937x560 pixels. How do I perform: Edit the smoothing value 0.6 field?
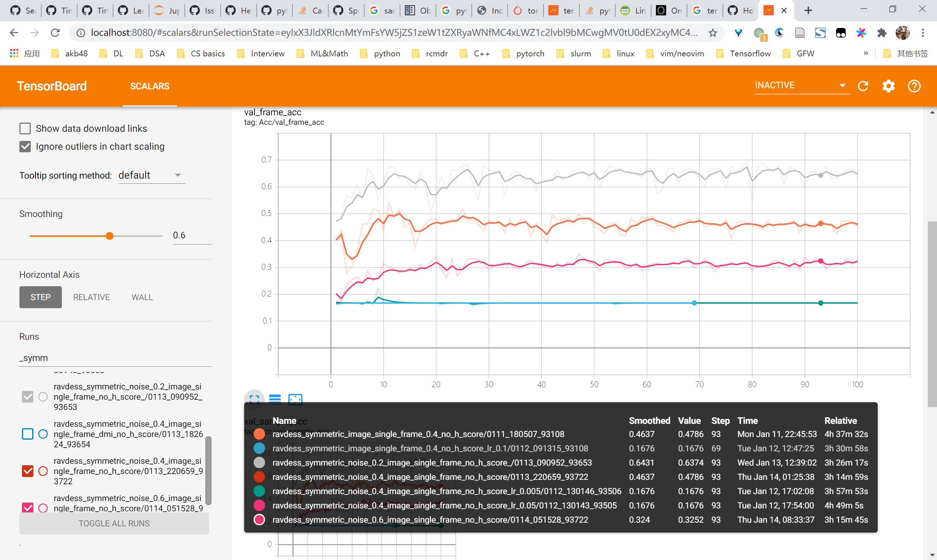[x=192, y=235]
